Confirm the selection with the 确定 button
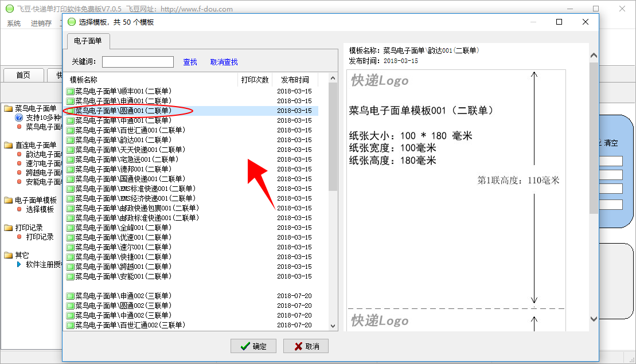Image resolution: width=636 pixels, height=364 pixels. pyautogui.click(x=253, y=346)
